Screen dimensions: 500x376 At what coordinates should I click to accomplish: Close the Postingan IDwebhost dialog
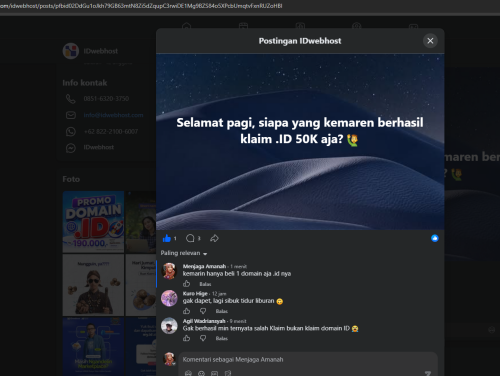point(430,41)
